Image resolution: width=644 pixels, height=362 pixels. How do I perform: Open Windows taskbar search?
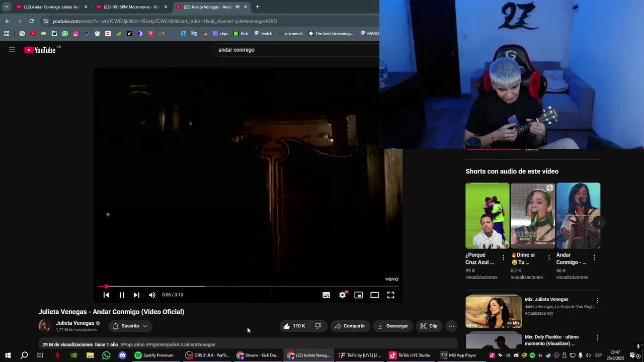tap(24, 355)
